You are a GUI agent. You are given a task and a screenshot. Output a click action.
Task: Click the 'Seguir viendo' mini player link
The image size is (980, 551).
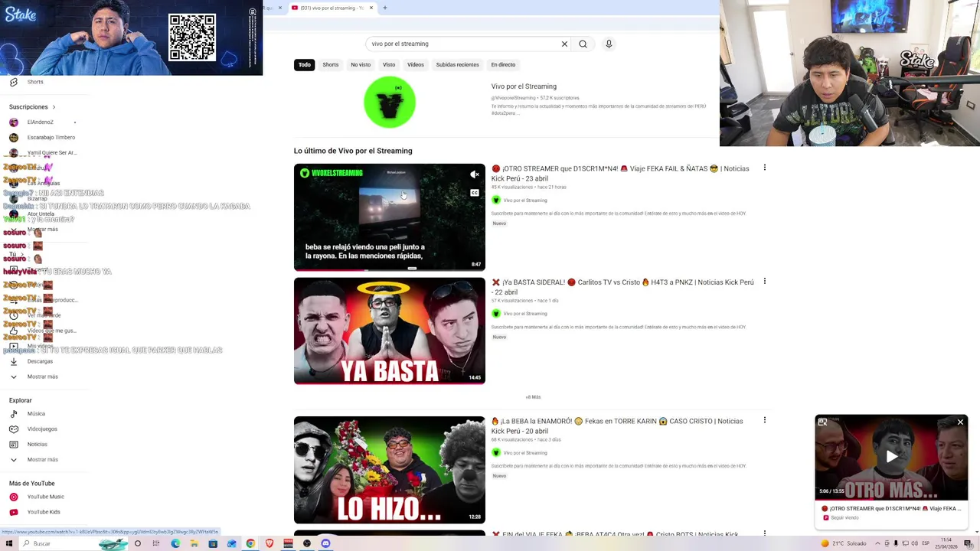[844, 518]
